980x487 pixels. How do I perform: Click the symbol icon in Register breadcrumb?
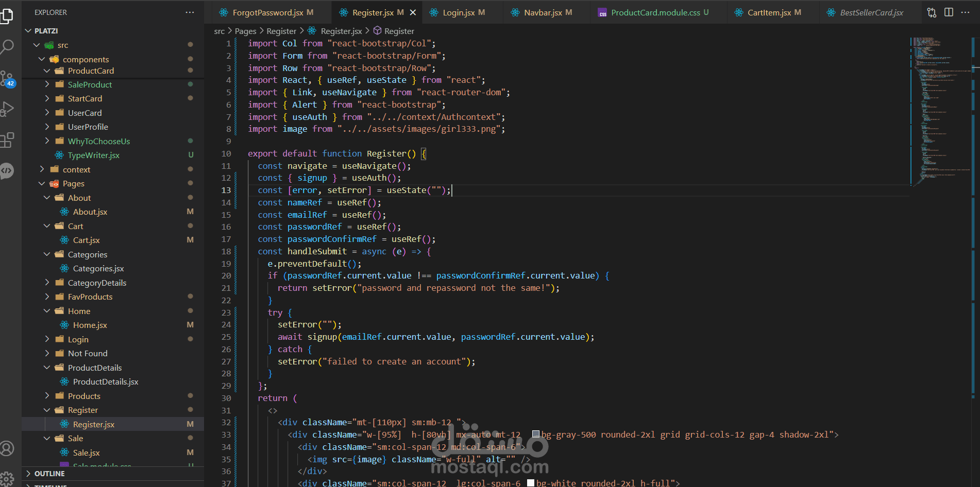coord(377,31)
